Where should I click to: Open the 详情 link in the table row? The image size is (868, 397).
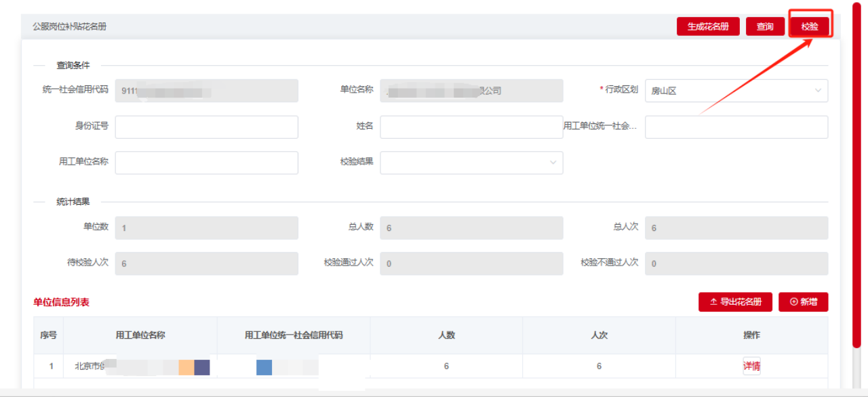click(x=751, y=365)
